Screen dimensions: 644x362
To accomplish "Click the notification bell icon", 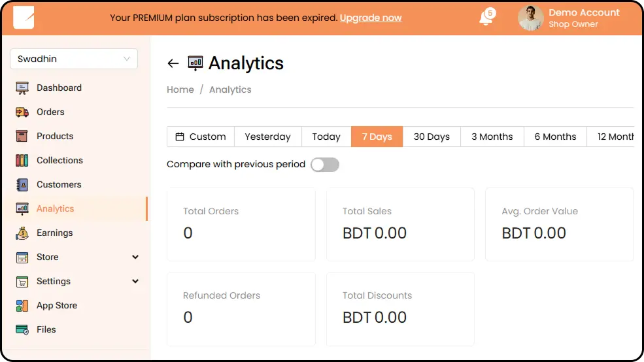I will (x=486, y=18).
